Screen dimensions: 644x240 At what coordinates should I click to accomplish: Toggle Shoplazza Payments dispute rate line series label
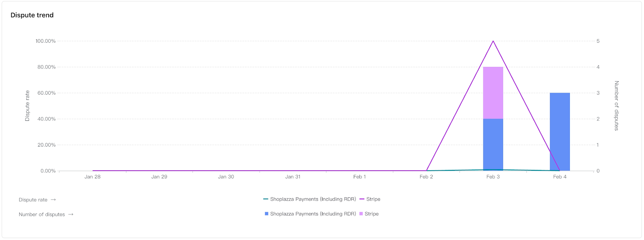313,199
